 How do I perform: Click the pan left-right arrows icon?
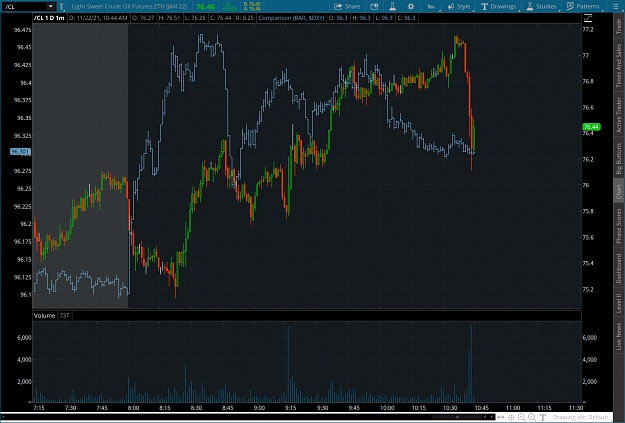(501, 417)
